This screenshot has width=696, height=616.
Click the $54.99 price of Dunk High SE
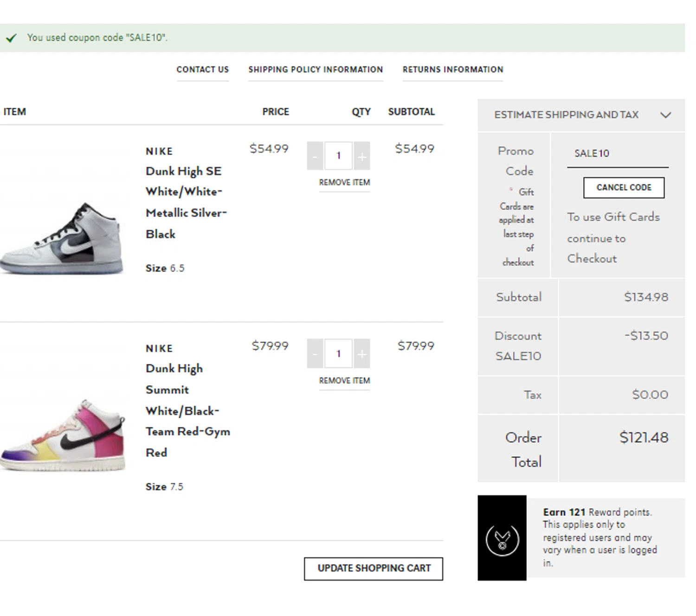269,149
